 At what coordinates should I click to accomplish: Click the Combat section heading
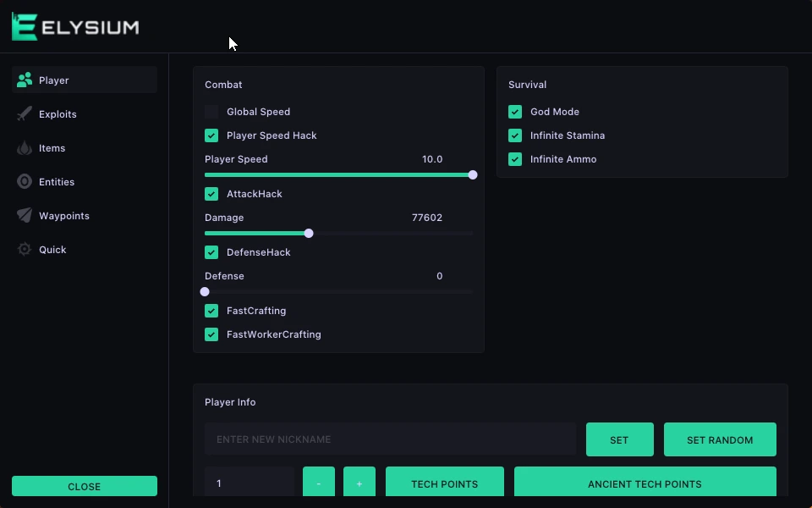[x=223, y=85]
